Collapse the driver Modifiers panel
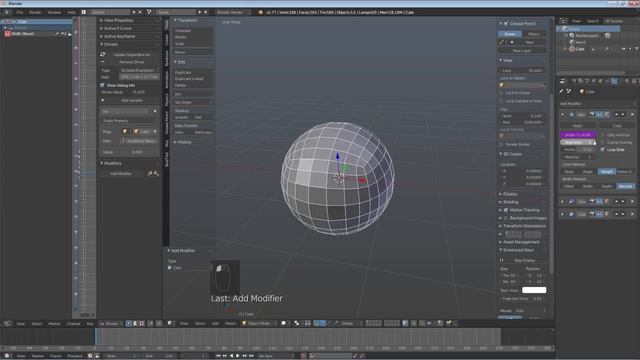Screen dimensions: 640x360 pos(112,163)
